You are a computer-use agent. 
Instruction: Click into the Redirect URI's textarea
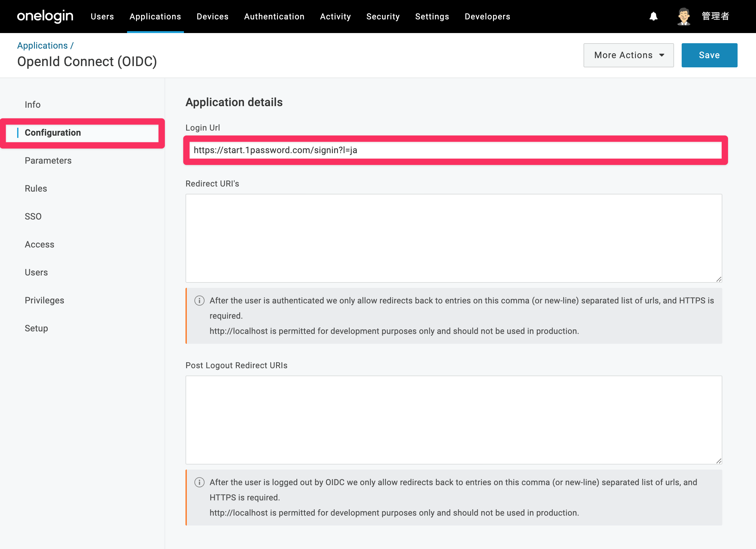(454, 238)
